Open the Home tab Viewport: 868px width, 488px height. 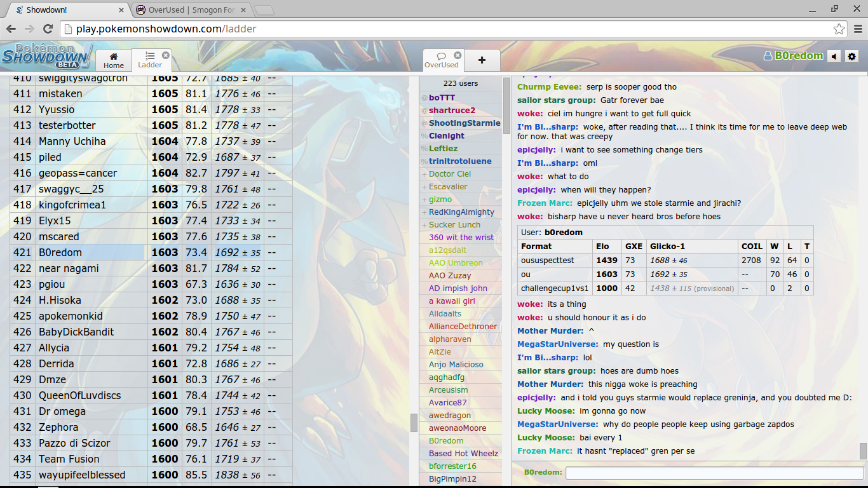113,59
